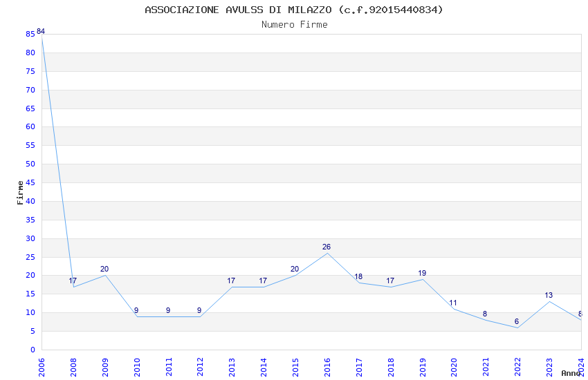Click the y-axis tick value 20

pos(30,275)
